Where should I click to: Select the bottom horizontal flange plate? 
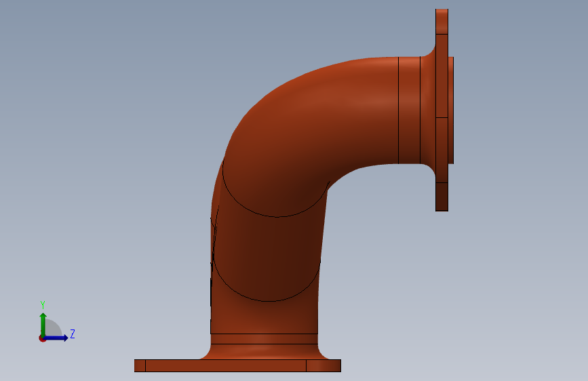pyautogui.click(x=237, y=365)
